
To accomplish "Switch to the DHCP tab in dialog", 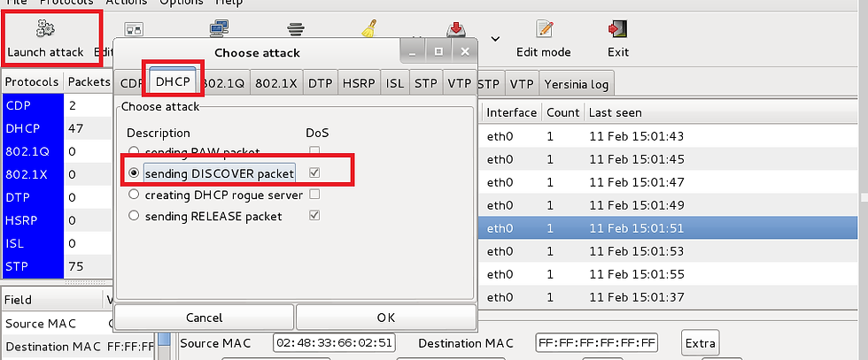I will pos(173,81).
